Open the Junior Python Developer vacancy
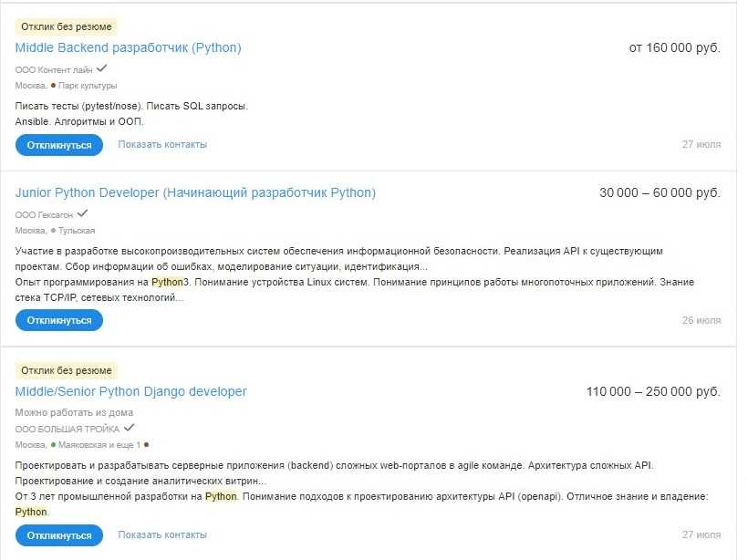Viewport: 748px width, 560px height. [x=195, y=192]
